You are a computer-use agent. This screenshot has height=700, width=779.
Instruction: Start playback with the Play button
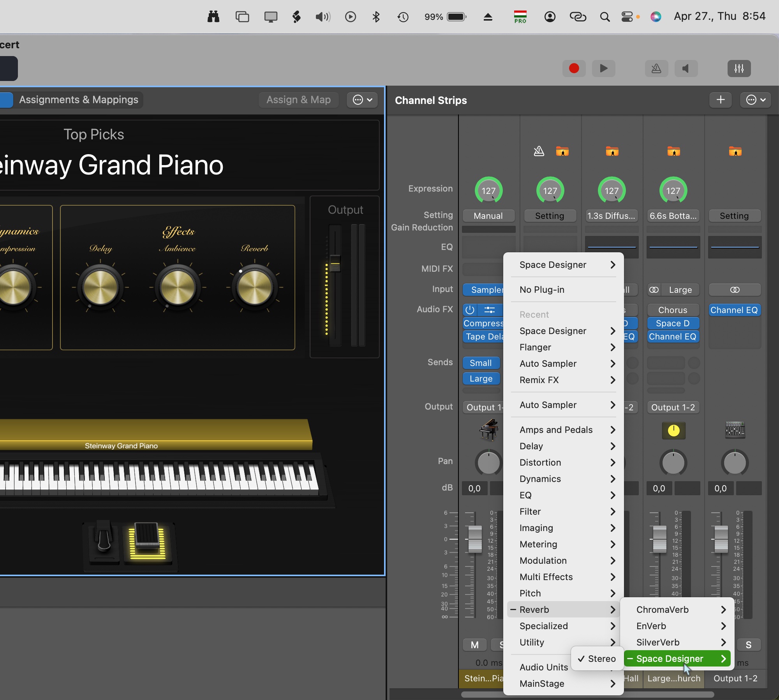coord(603,69)
